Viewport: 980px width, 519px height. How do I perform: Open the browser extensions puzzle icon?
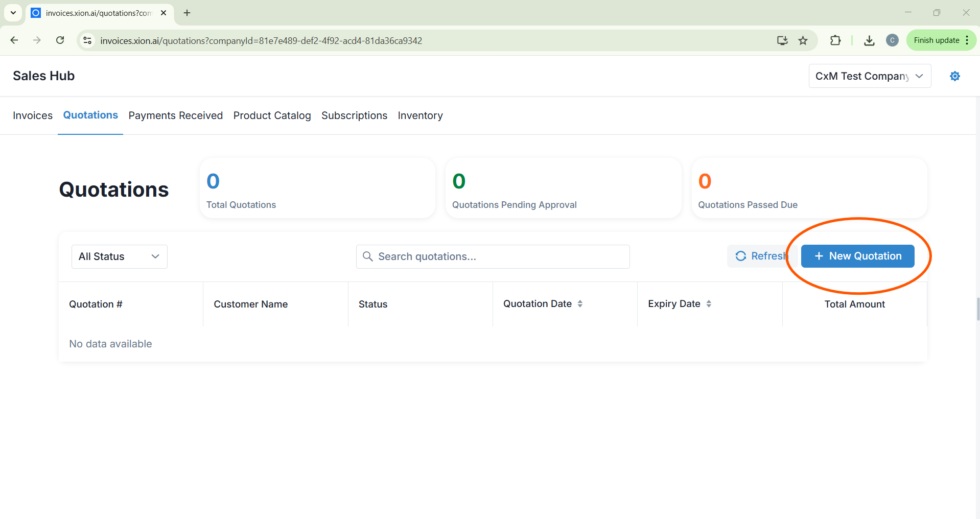coord(835,40)
